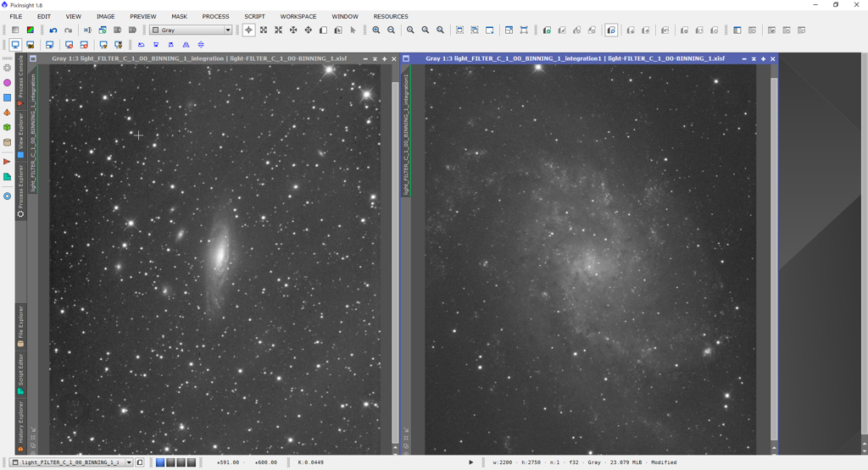Image resolution: width=868 pixels, height=470 pixels.
Task: Click the vertical view tab on the left image window
Action: click(x=33, y=129)
